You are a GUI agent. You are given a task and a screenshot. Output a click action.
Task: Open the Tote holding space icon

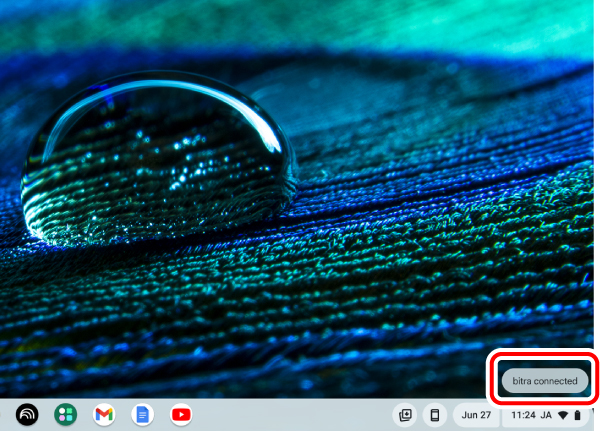point(405,414)
